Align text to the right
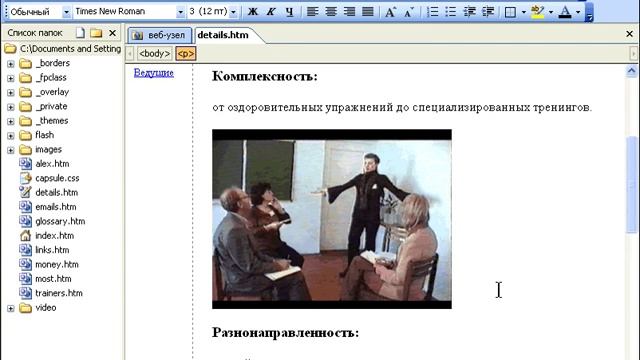The width and height of the screenshot is (640, 360). pyautogui.click(x=349, y=11)
